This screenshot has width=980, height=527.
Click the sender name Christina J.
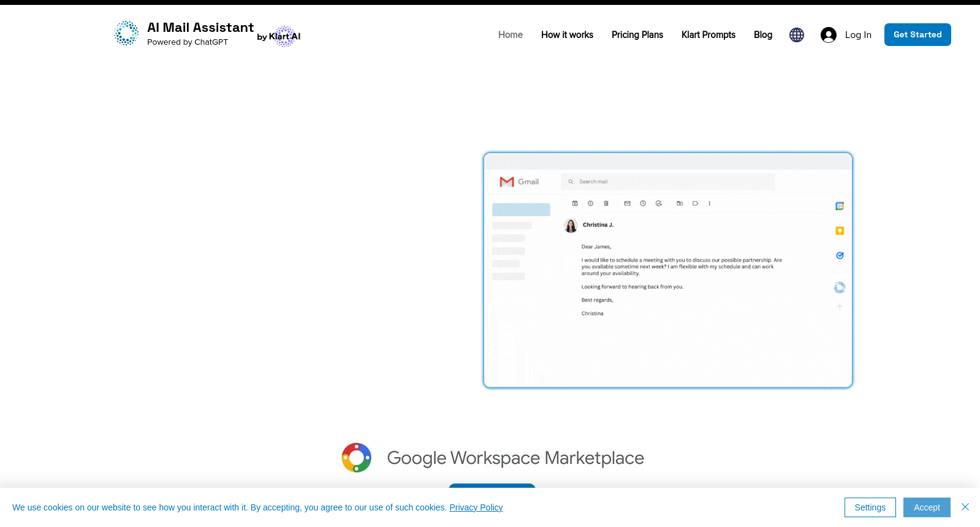pos(598,225)
